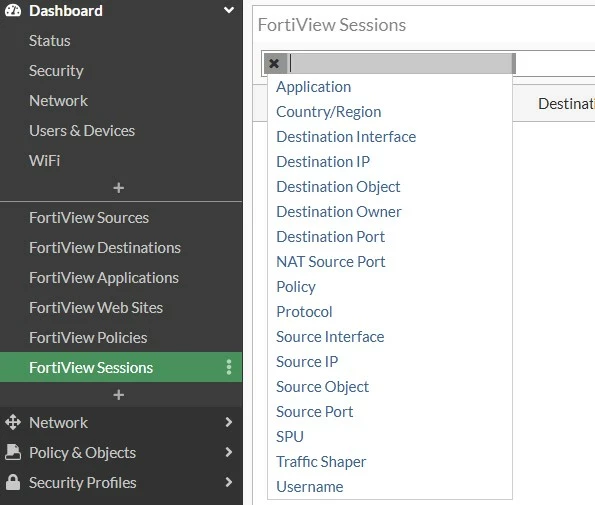Open FortiView Sources monitor
Image resolution: width=595 pixels, height=505 pixels.
click(x=89, y=218)
